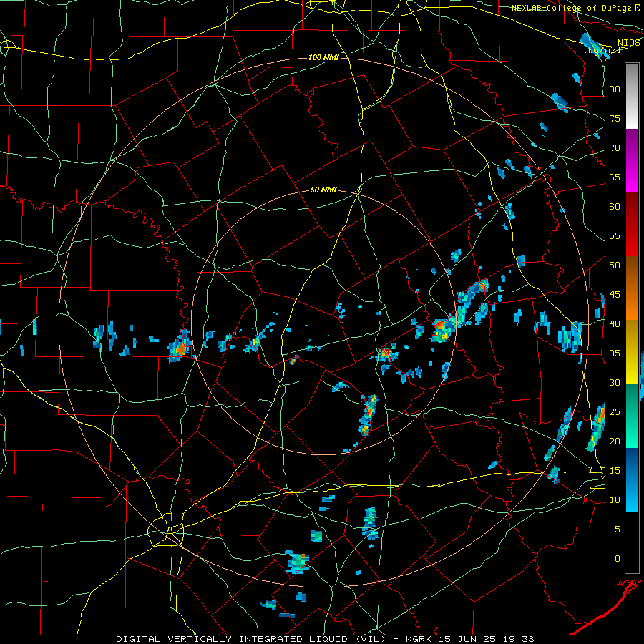Click the 55 value on the scale

615,235
